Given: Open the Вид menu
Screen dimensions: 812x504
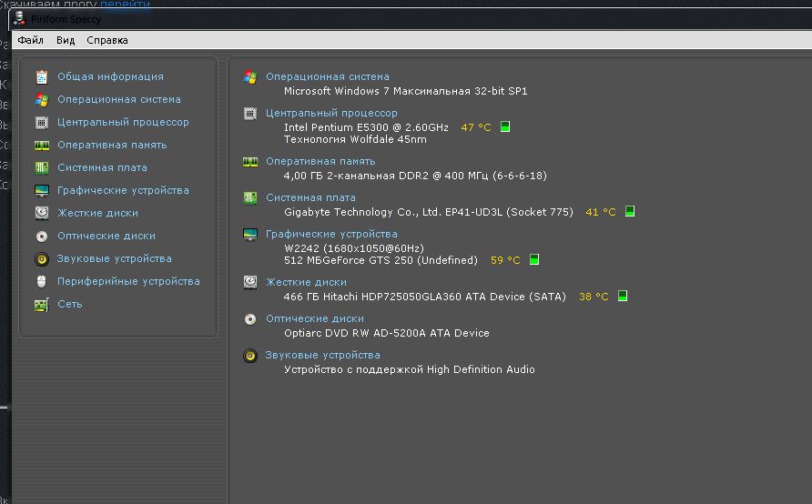Looking at the screenshot, I should click(66, 40).
